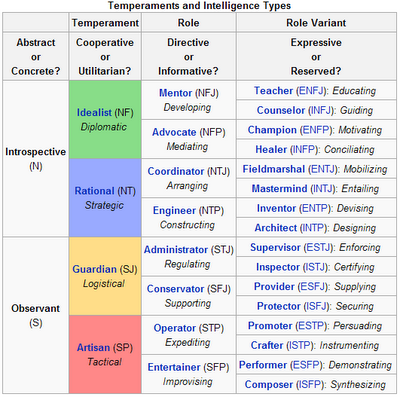Follow the Artisan link
Screen dimensions: 400x397
[93, 348]
